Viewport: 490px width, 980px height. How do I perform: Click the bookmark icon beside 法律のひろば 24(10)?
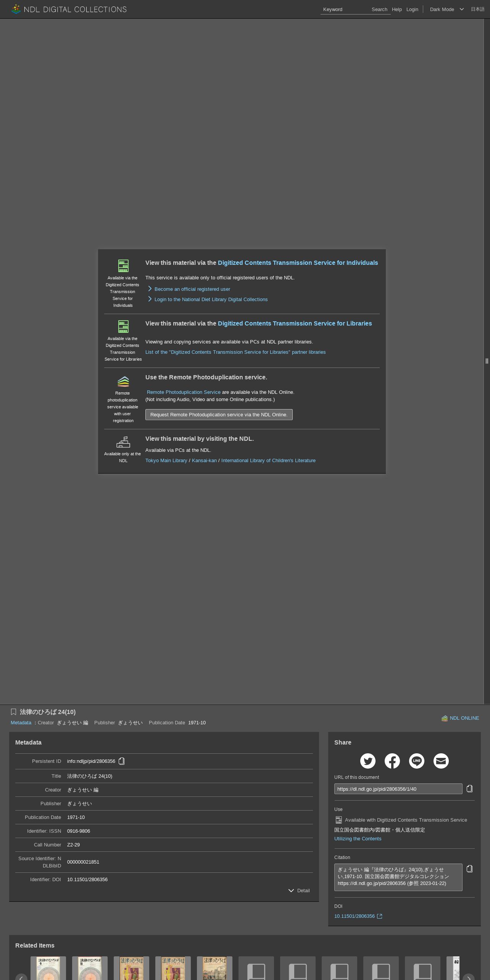tap(14, 712)
